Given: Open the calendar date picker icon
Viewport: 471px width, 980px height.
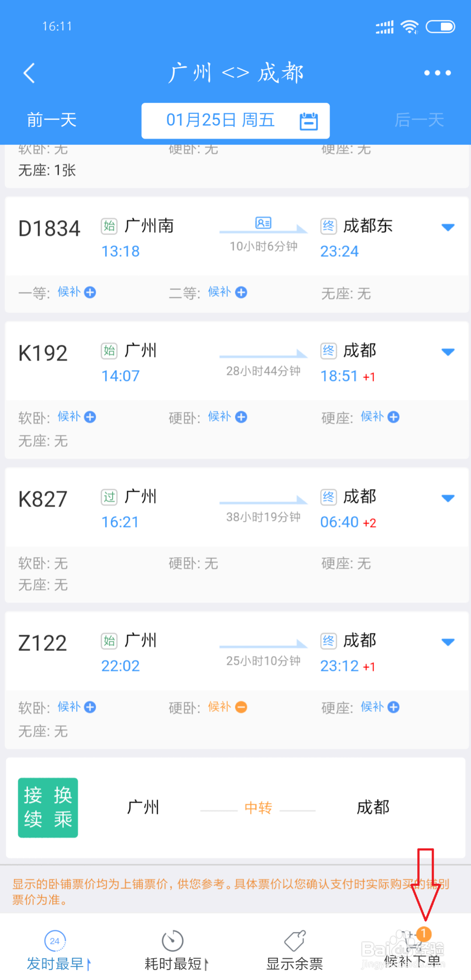Looking at the screenshot, I should coord(309,121).
